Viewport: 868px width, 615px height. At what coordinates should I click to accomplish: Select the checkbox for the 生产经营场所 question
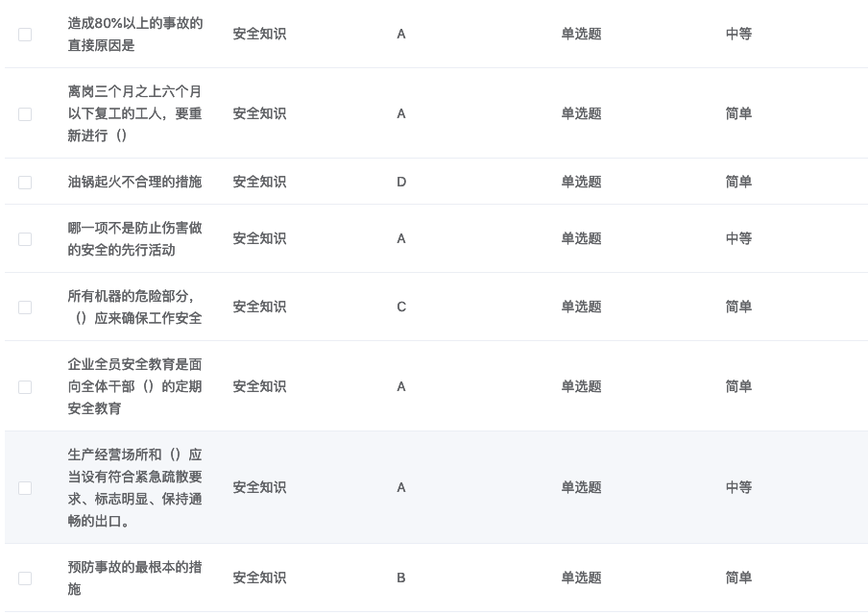pos(25,487)
